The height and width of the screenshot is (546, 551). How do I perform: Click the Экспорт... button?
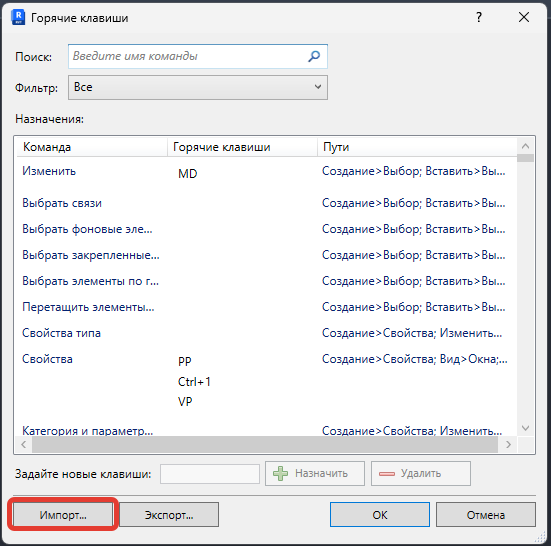(x=169, y=515)
